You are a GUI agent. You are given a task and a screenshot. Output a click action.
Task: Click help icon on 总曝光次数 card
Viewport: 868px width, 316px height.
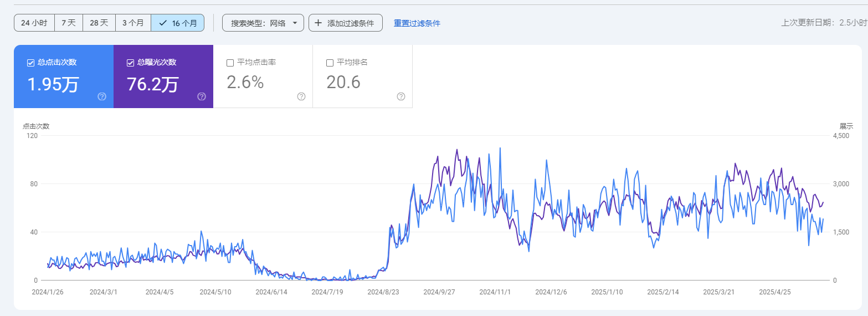pyautogui.click(x=202, y=96)
